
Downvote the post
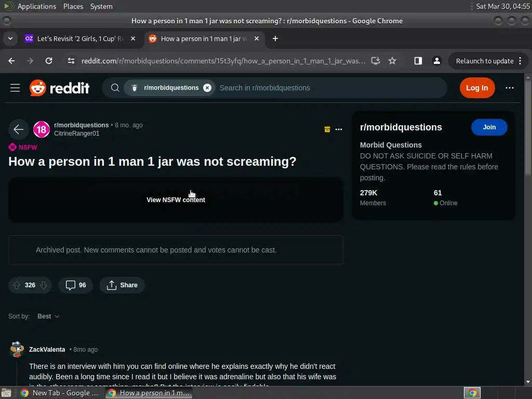tap(44, 285)
